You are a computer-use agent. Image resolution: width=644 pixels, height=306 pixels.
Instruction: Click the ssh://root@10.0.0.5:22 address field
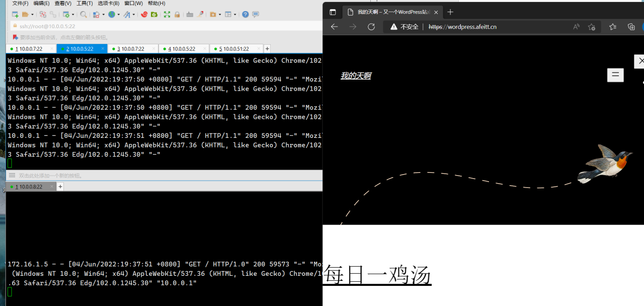pyautogui.click(x=166, y=26)
